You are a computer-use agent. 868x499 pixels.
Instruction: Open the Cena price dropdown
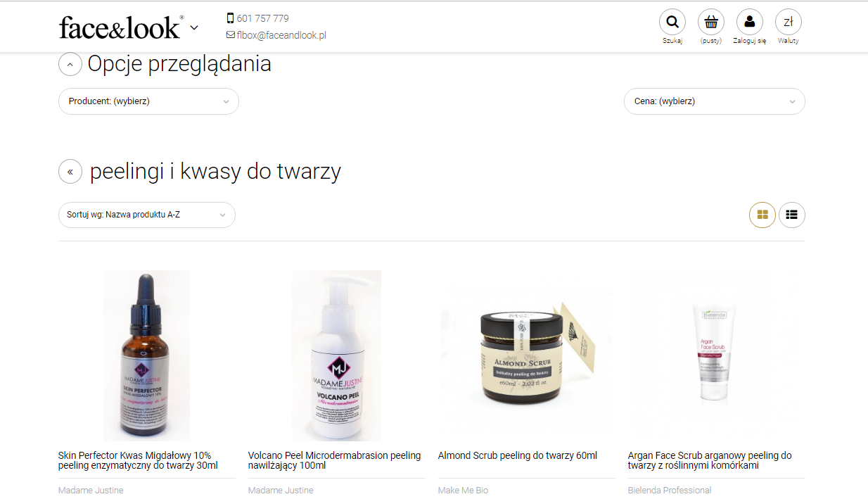[715, 101]
